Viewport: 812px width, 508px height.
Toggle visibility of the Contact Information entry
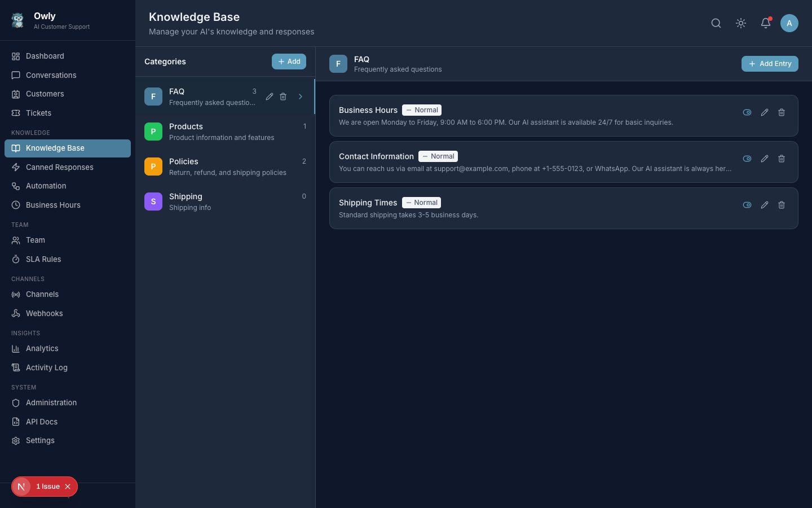pos(747,159)
